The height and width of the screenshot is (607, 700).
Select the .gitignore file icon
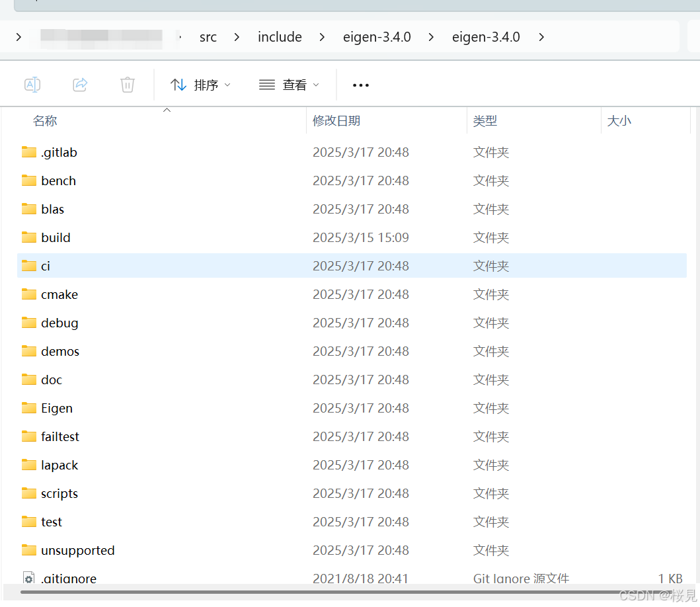[x=28, y=578]
